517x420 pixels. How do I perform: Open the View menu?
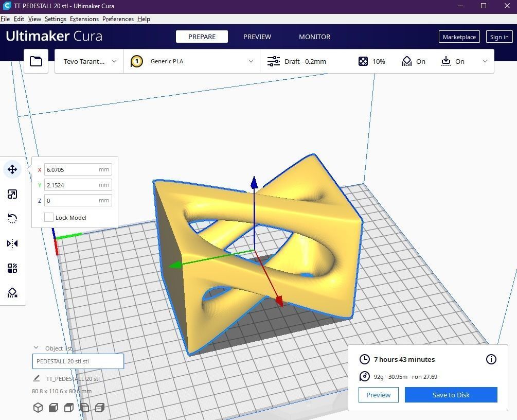[34, 19]
